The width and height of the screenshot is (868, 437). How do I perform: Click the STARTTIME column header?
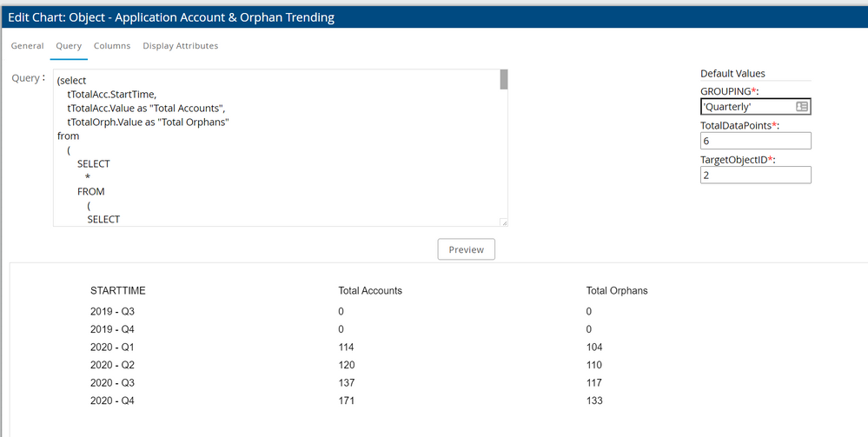pyautogui.click(x=124, y=291)
